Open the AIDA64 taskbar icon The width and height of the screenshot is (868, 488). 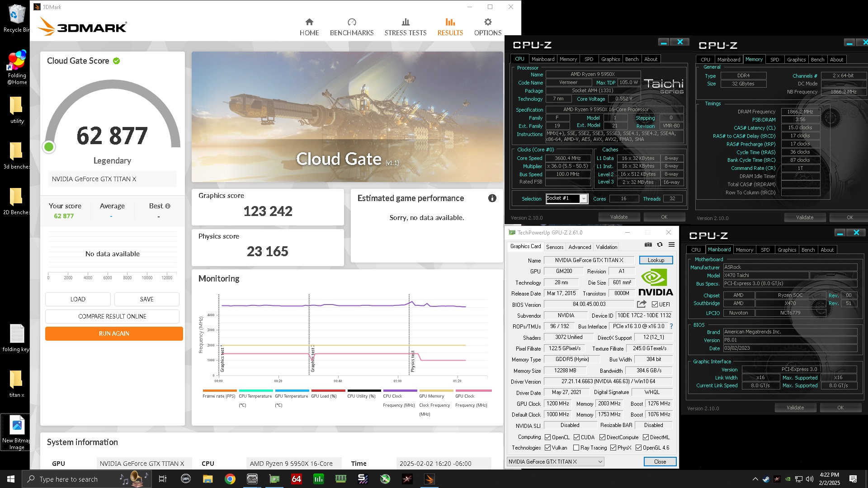(x=297, y=479)
